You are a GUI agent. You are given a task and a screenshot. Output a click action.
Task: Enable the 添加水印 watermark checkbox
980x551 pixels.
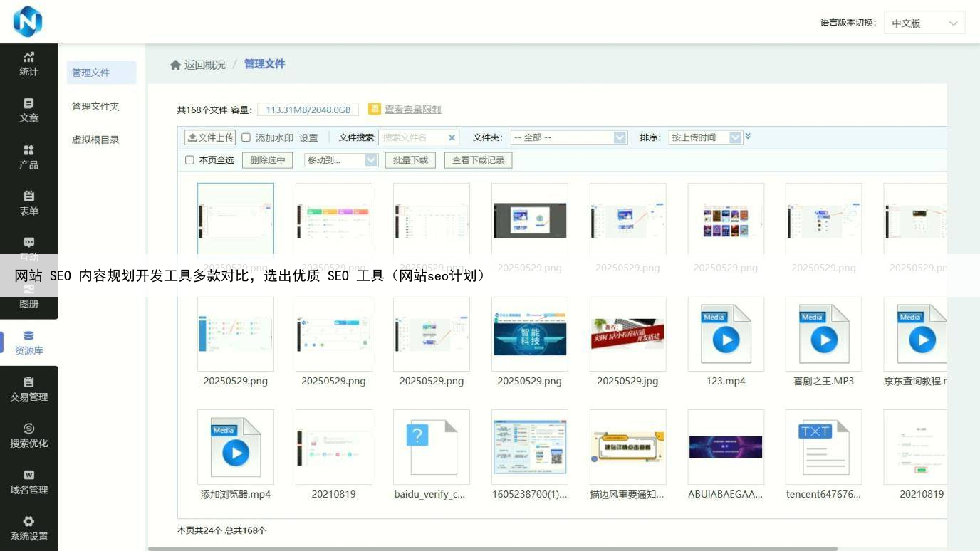tap(246, 137)
